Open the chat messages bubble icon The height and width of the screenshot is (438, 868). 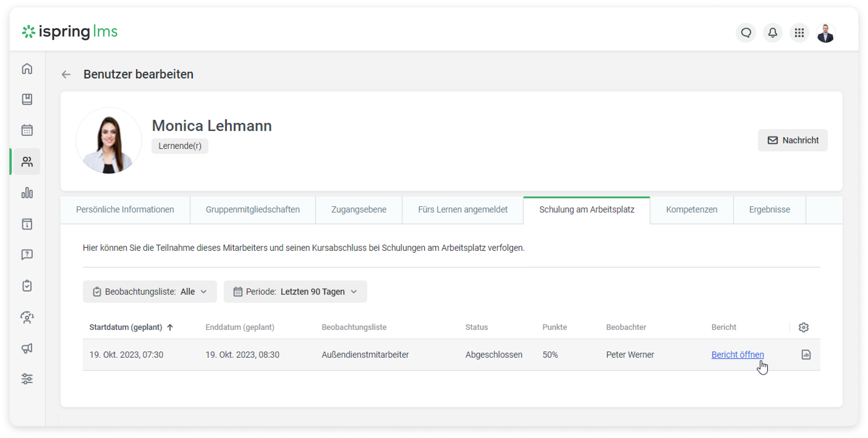(746, 33)
